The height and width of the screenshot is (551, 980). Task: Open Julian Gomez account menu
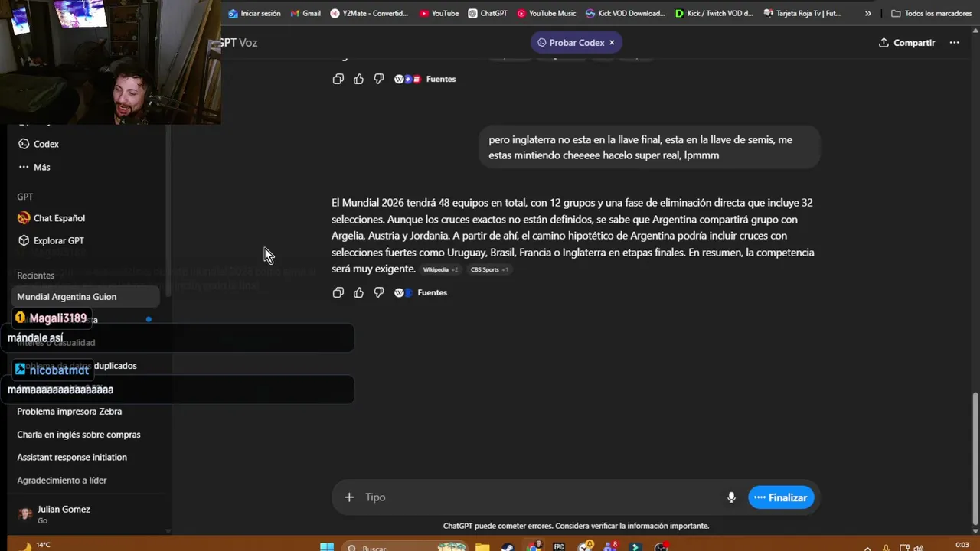[x=87, y=514]
